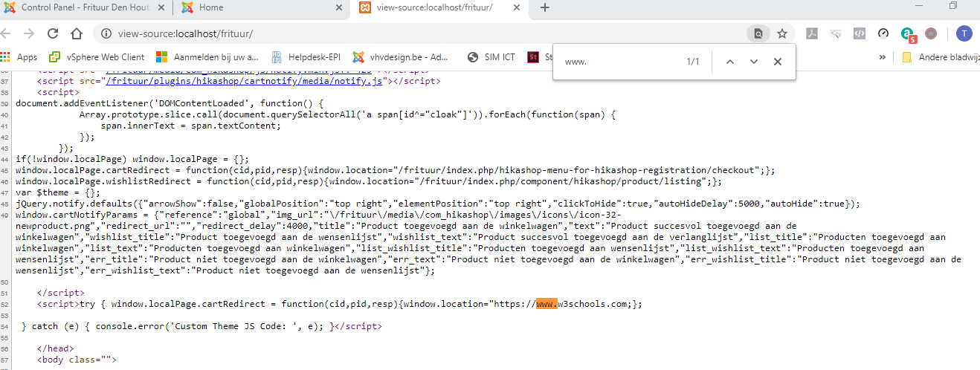The image size is (980, 370).
Task: Click the var $theme = {}; line
Action: coord(57,192)
